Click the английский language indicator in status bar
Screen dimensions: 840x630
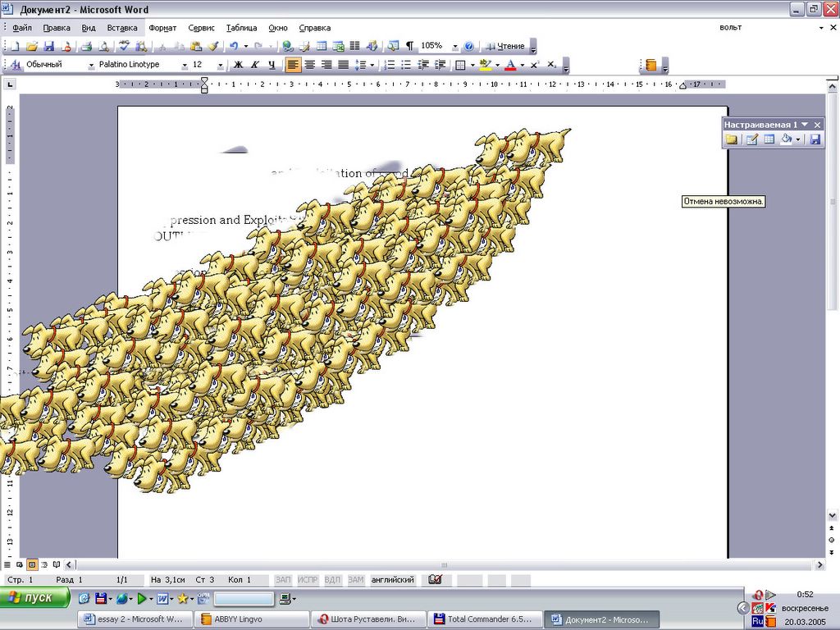pos(393,580)
